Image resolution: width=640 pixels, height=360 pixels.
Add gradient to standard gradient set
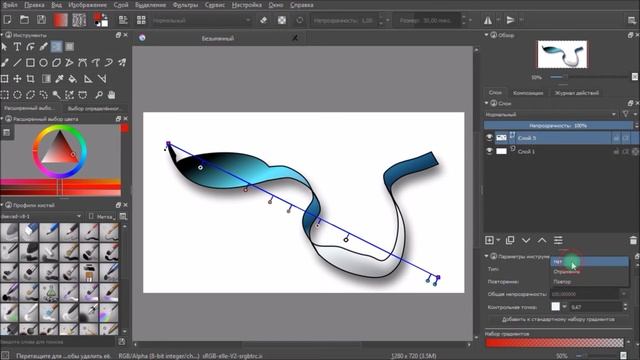coord(558,319)
